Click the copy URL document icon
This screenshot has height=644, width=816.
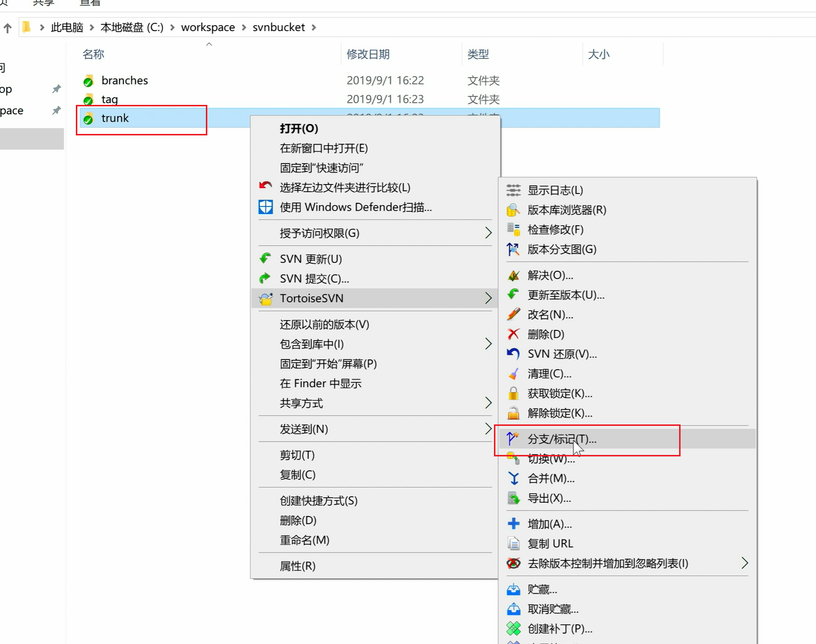[513, 543]
